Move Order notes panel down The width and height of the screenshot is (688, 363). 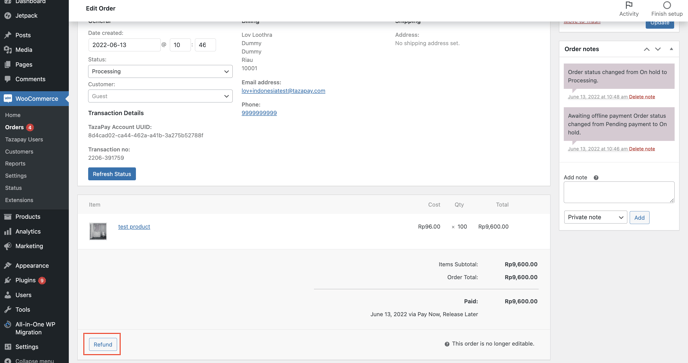coord(658,49)
